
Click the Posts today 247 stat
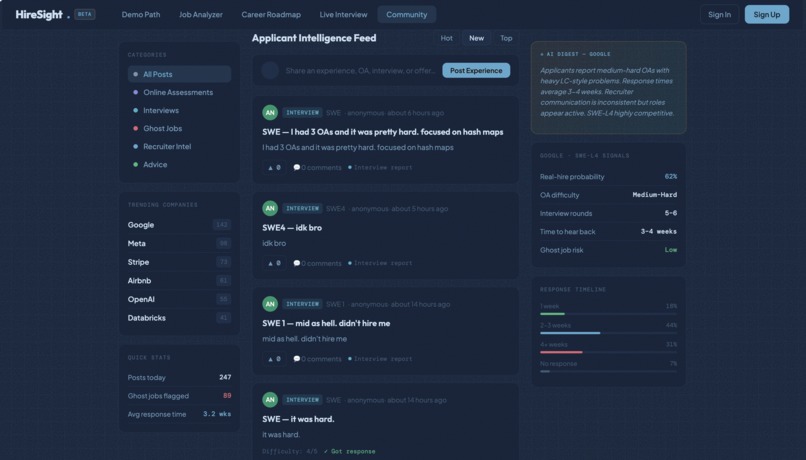179,377
